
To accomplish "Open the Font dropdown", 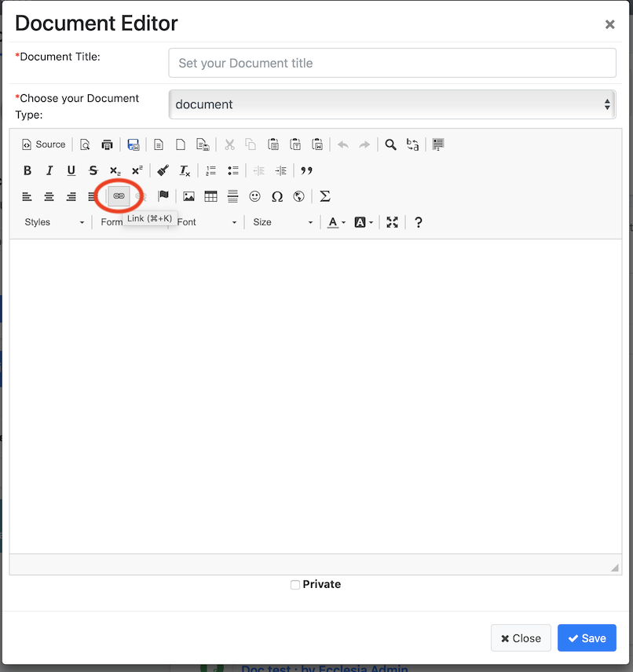I will (207, 222).
